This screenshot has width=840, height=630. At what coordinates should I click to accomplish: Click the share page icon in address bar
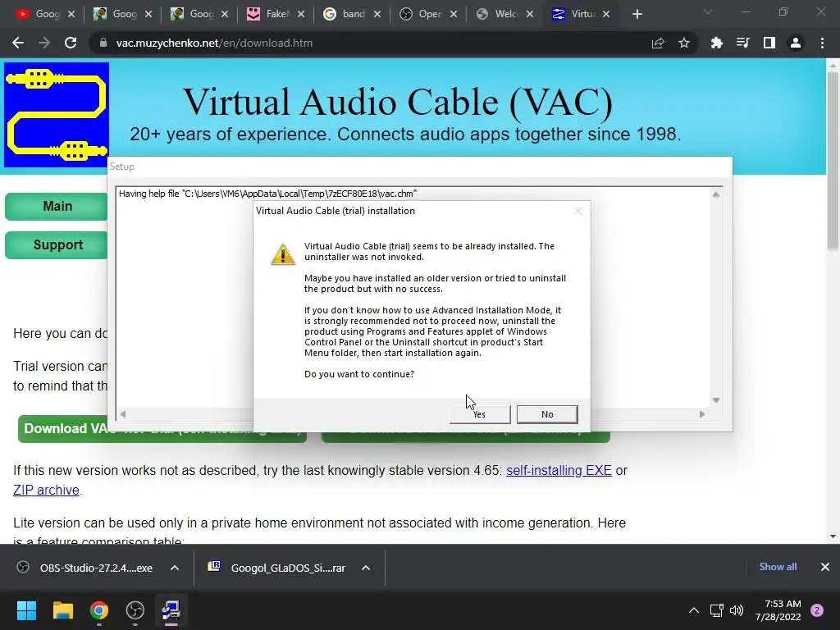tap(658, 43)
